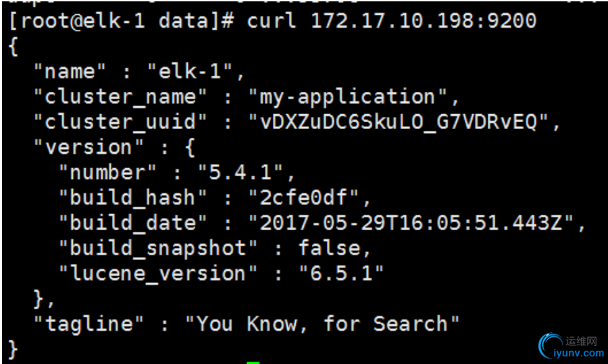
Task: Click the lucene_version value "6.5.1"
Action: pyautogui.click(x=341, y=273)
